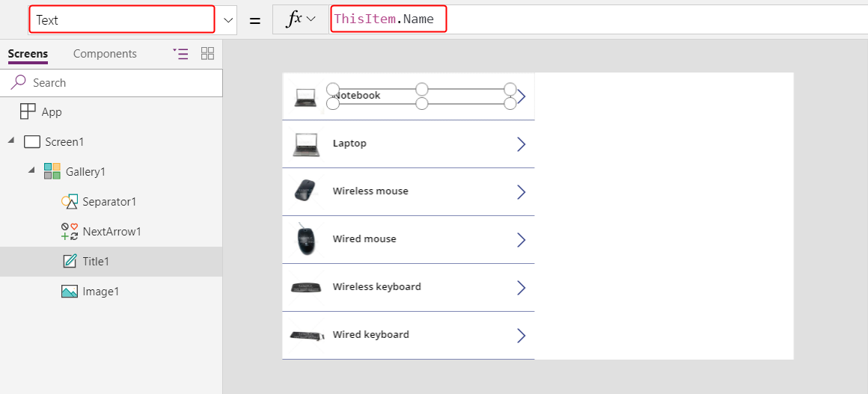Click the Gallery1 colored squares icon

[x=52, y=171]
